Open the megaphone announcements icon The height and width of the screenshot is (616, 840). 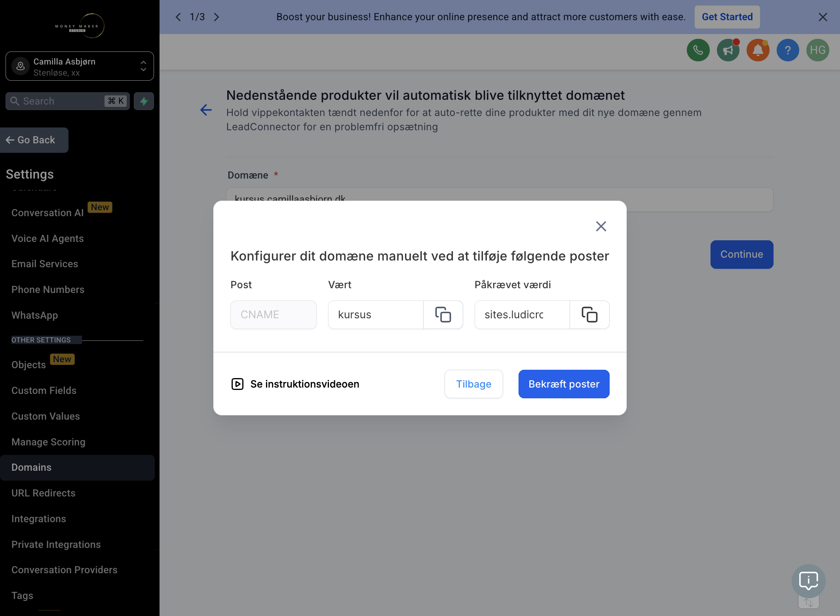728,50
